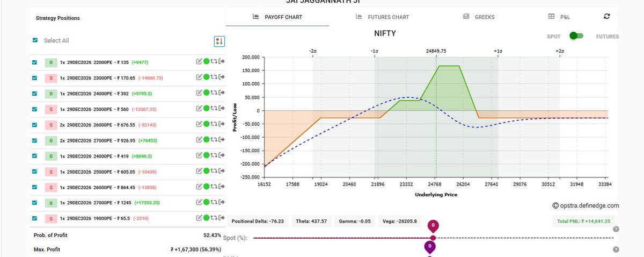Image resolution: width=644 pixels, height=257 pixels.
Task: Click the Total PNL ₹+14,641.25 badge
Action: pyautogui.click(x=584, y=220)
